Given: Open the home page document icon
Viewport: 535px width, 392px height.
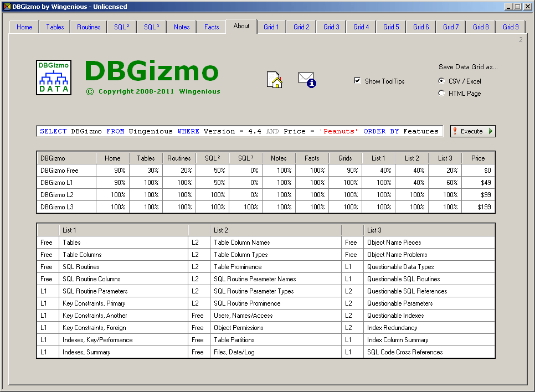Looking at the screenshot, I should 275,80.
